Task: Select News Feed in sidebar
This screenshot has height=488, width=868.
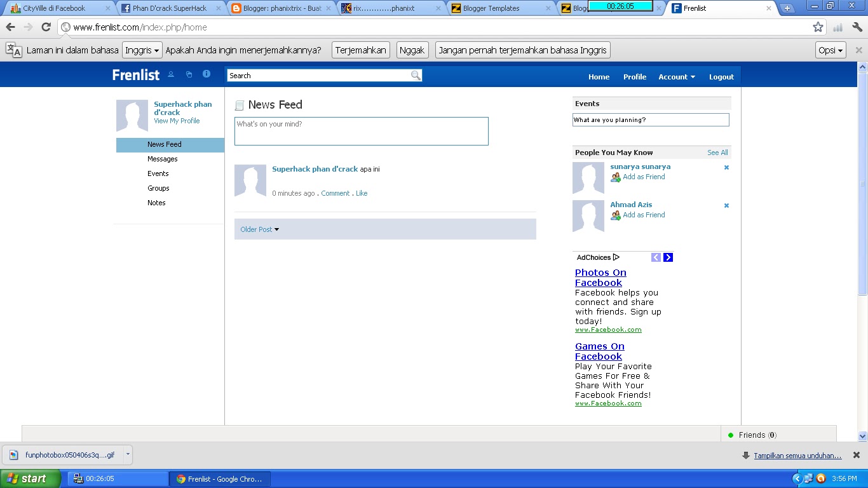Action: coord(170,145)
